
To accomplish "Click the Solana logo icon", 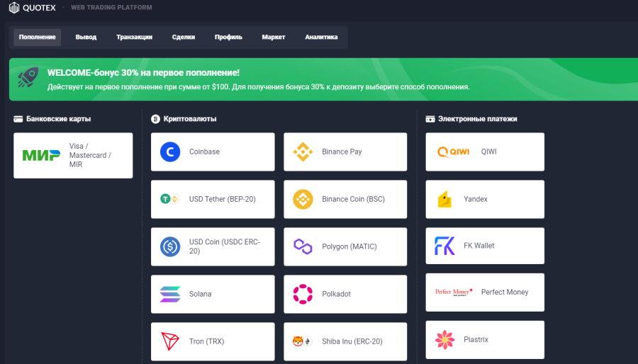I will pyautogui.click(x=170, y=294).
